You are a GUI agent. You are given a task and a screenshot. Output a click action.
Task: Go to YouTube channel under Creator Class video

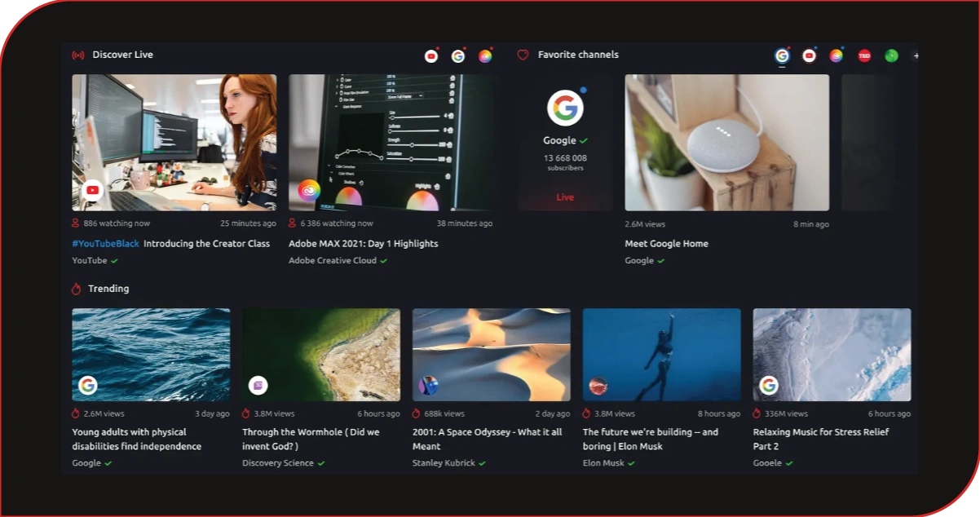point(89,261)
